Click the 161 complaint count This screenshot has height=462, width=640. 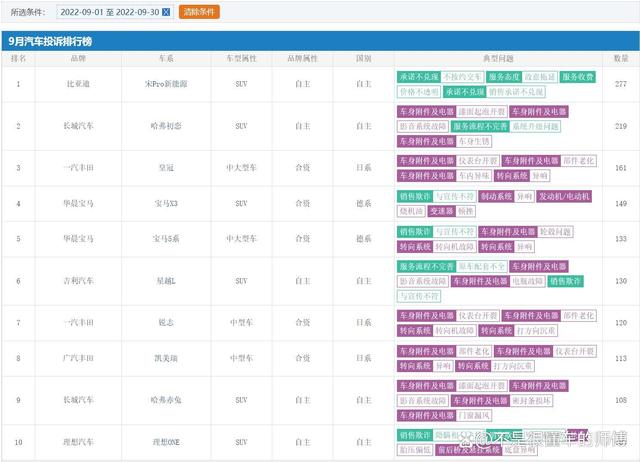pos(621,168)
